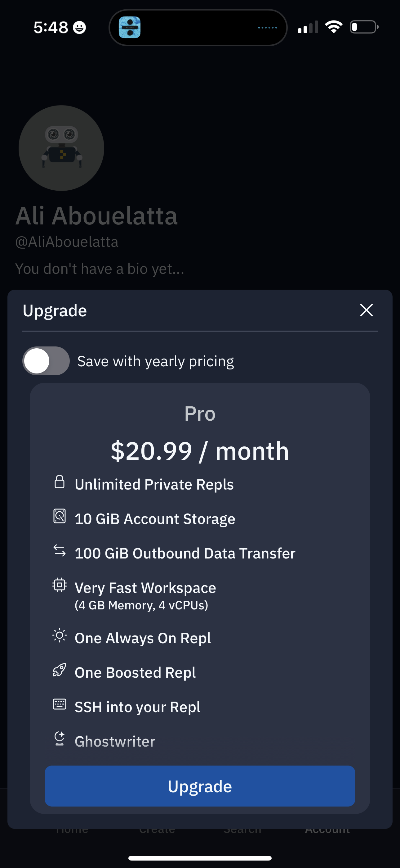The image size is (400, 868).
Task: Tap the Save with yearly pricing label
Action: coord(156,361)
